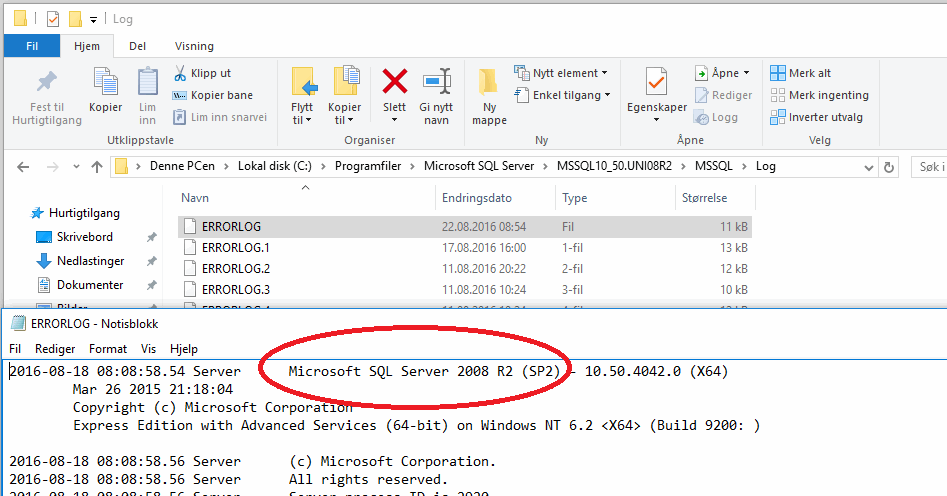Image resolution: width=947 pixels, height=496 pixels.
Task: Create a folder with Ny mappe icon
Action: [x=489, y=82]
